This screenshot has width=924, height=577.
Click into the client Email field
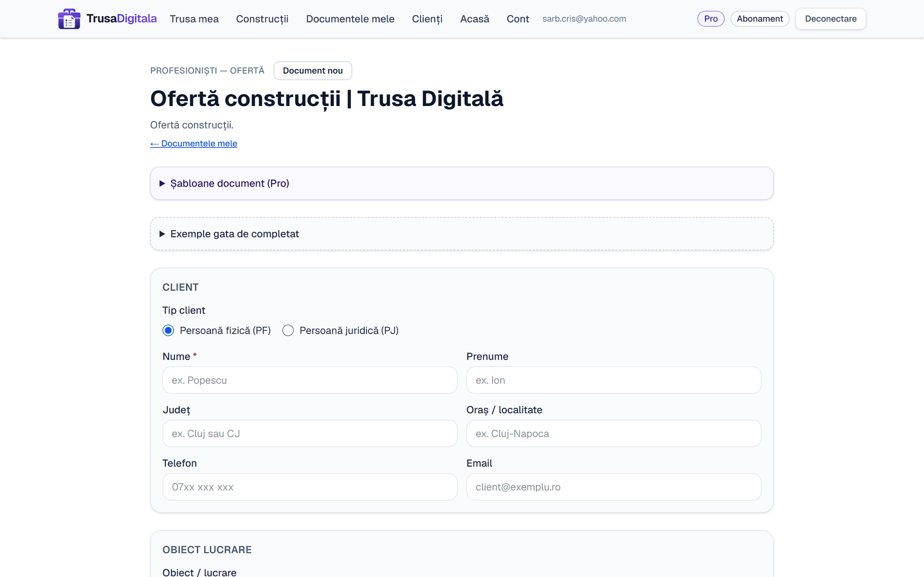click(614, 487)
